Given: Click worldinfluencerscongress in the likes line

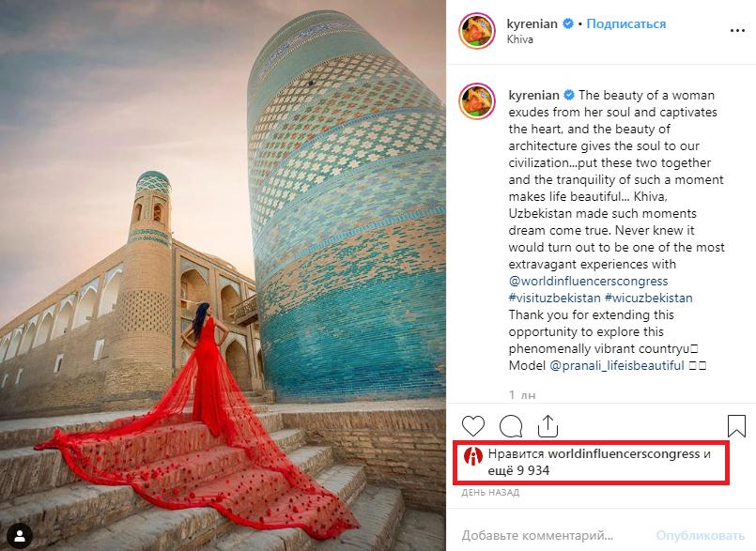Looking at the screenshot, I should (624, 453).
